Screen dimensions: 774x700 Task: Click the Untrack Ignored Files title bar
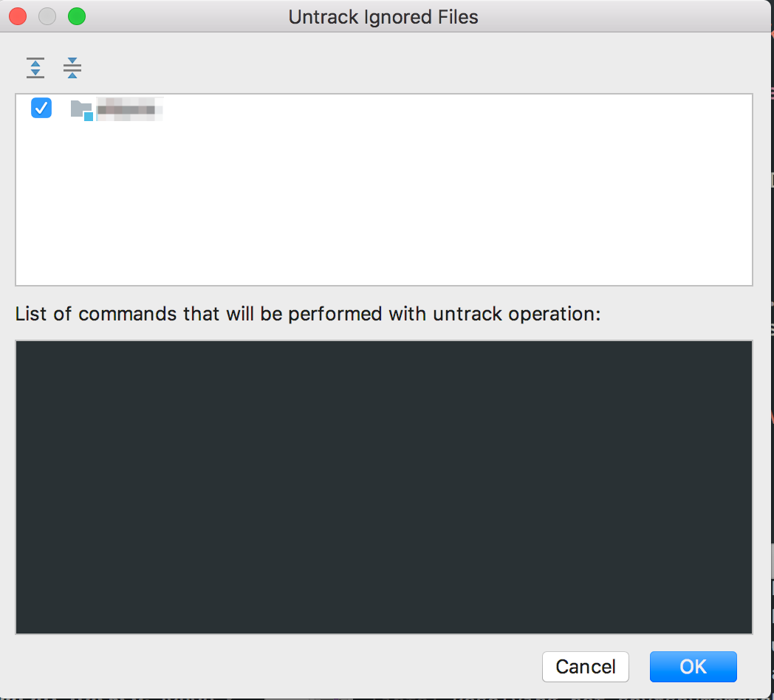pos(384,16)
